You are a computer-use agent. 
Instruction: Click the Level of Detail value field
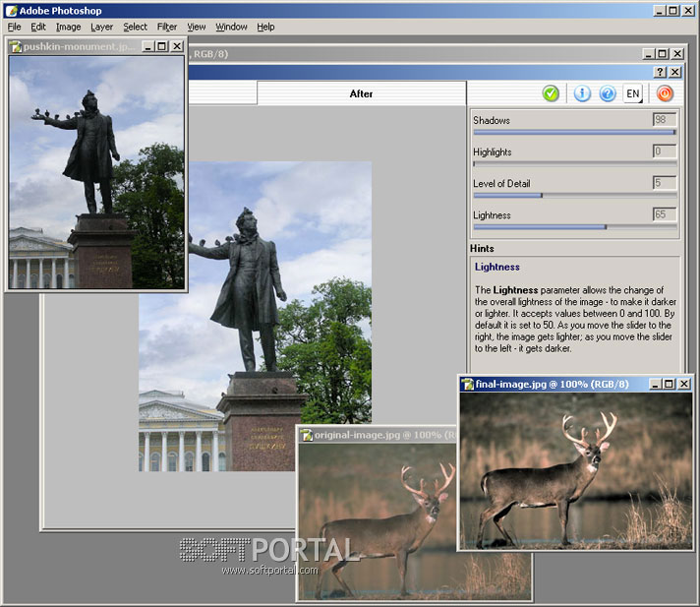[665, 183]
